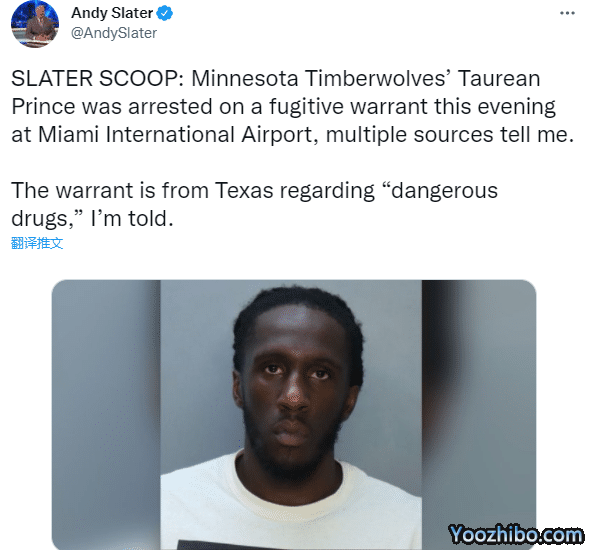The height and width of the screenshot is (550, 591).
Task: Open the @AndySlater handle link
Action: coord(114,33)
